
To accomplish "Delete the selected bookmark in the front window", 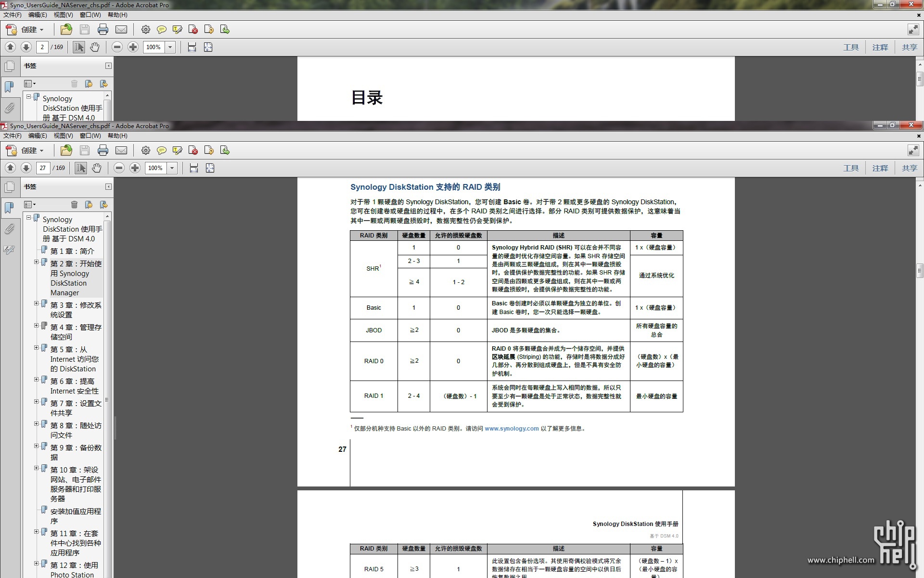I will [74, 205].
